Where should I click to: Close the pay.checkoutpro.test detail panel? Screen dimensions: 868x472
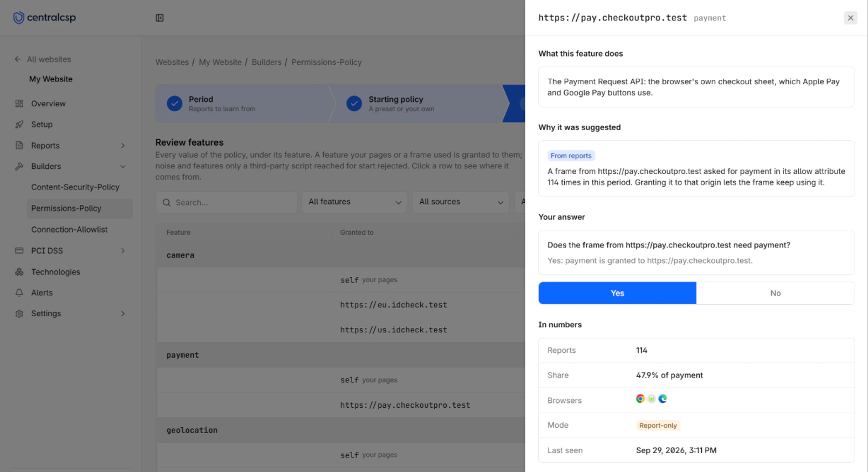(x=850, y=18)
